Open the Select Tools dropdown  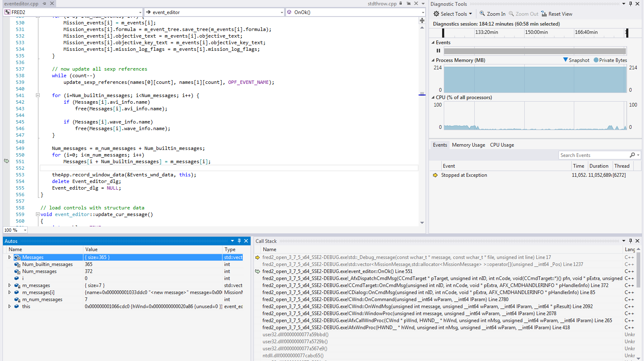(453, 14)
